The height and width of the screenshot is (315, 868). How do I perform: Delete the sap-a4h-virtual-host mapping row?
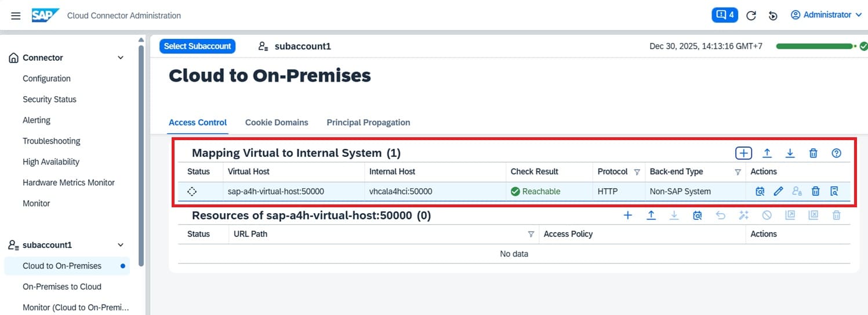coord(815,191)
